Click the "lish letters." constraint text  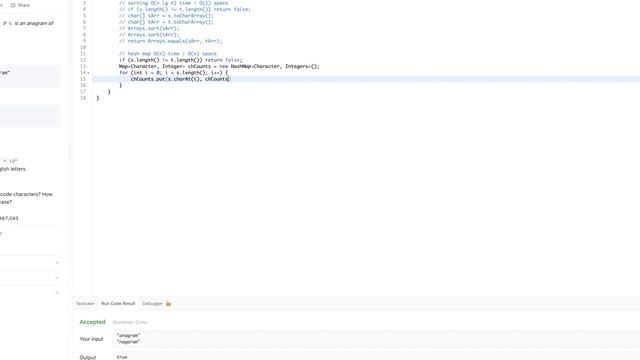coord(13,169)
